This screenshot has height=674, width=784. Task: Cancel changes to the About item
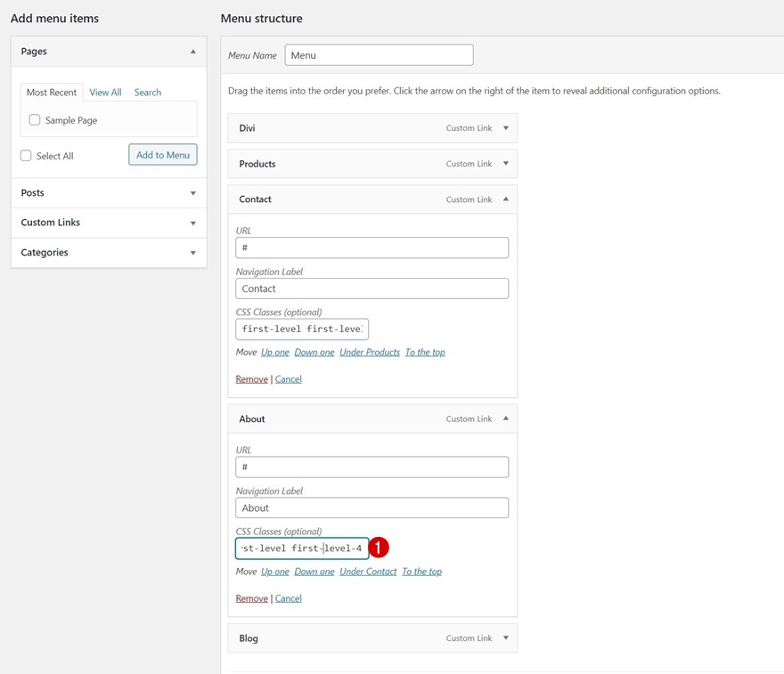288,598
